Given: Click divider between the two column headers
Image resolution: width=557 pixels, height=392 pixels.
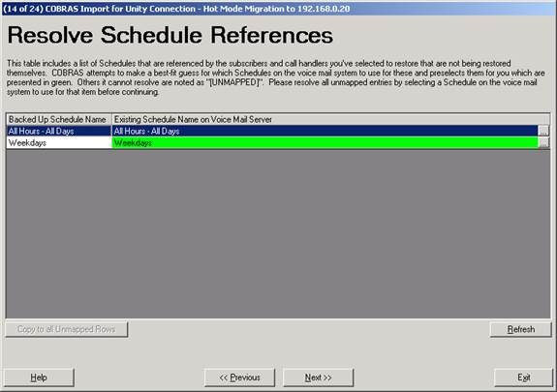Looking at the screenshot, I should (111, 119).
